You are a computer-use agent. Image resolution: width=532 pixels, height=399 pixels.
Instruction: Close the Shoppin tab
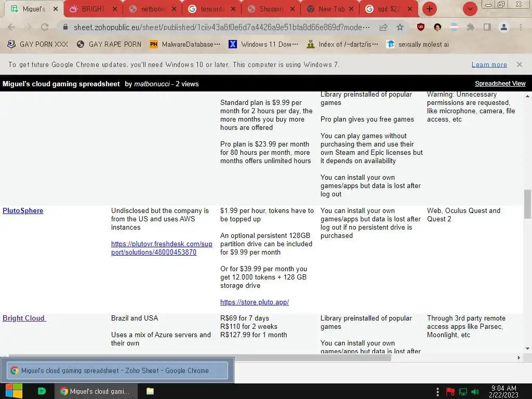tap(292, 9)
